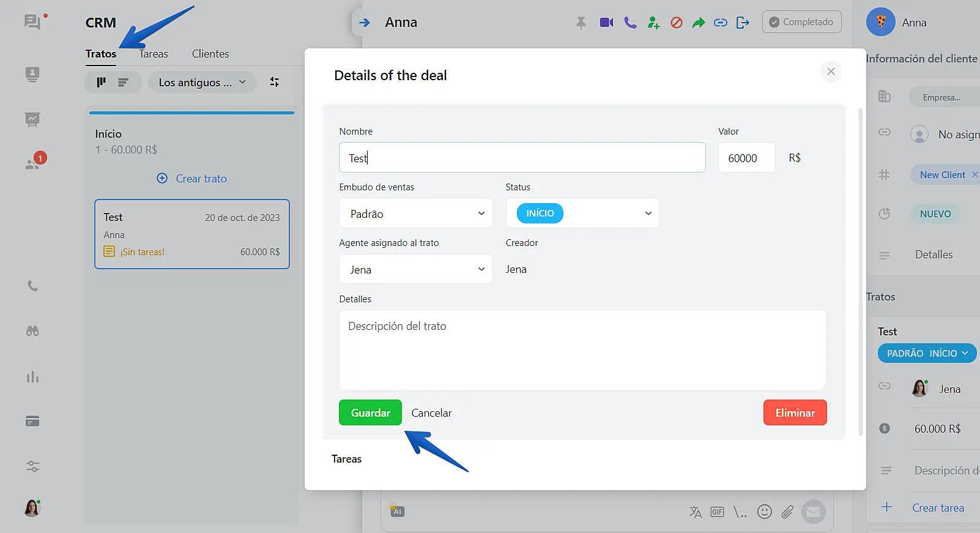Click the green forward arrow icon
The image size is (980, 533).
pos(698,23)
